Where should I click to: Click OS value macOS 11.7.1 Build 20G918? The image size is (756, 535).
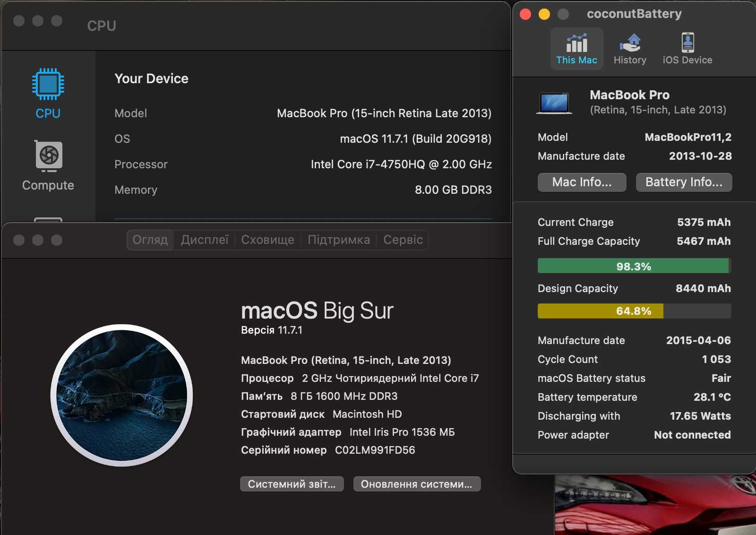pos(416,138)
